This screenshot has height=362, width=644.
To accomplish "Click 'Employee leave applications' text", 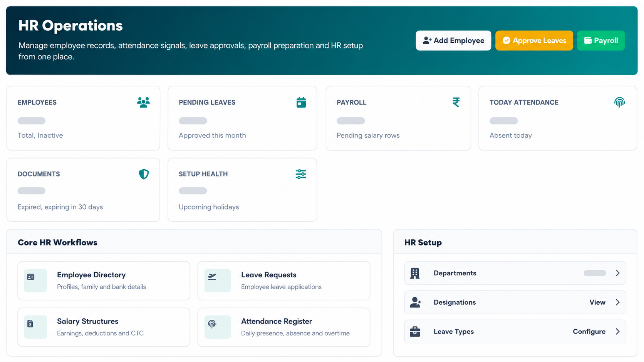I will (x=281, y=287).
